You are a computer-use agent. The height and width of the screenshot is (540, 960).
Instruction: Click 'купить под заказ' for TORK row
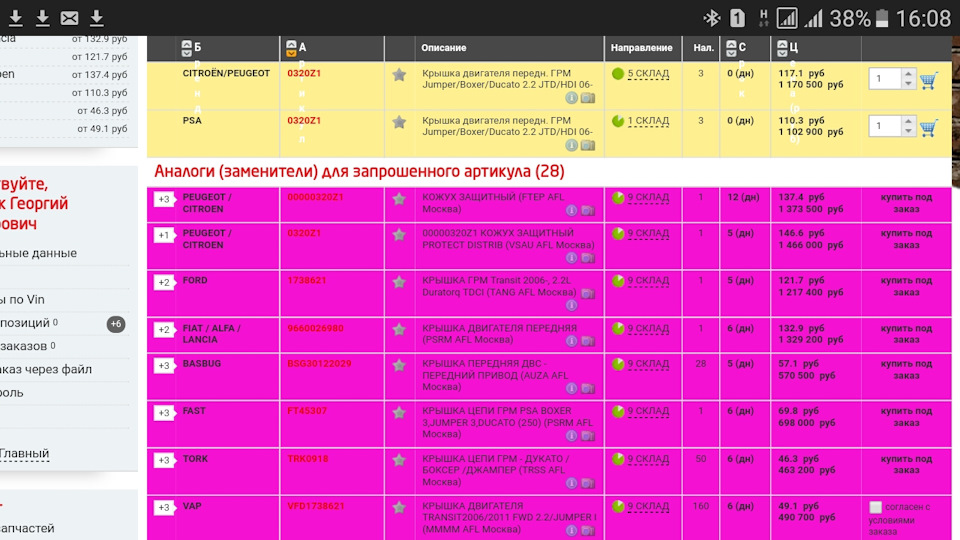[x=906, y=464]
